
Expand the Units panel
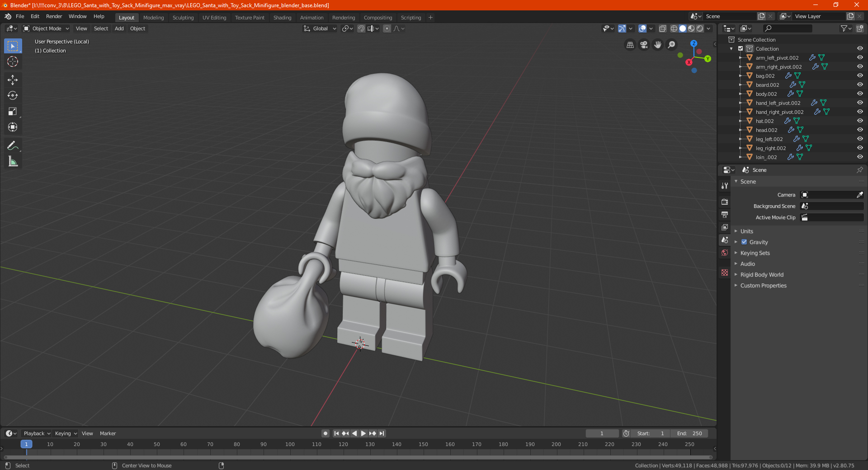pos(746,231)
